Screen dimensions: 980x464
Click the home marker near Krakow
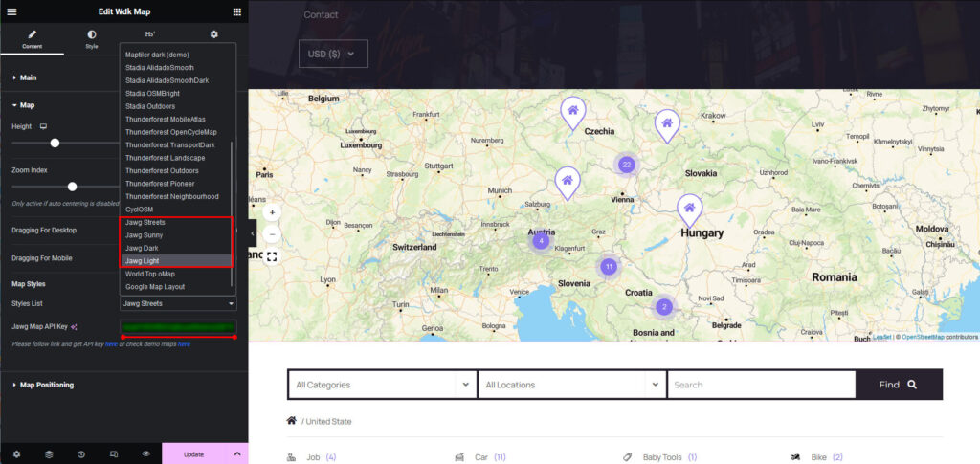667,125
